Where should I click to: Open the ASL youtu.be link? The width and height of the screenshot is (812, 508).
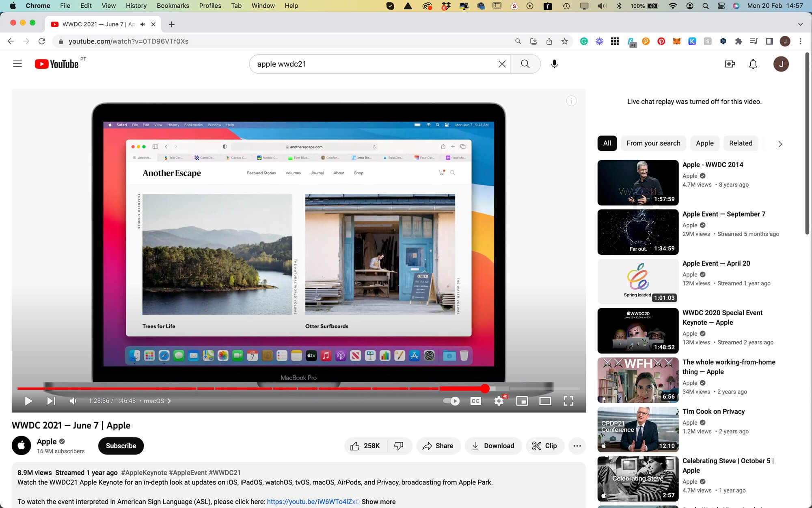pyautogui.click(x=313, y=501)
